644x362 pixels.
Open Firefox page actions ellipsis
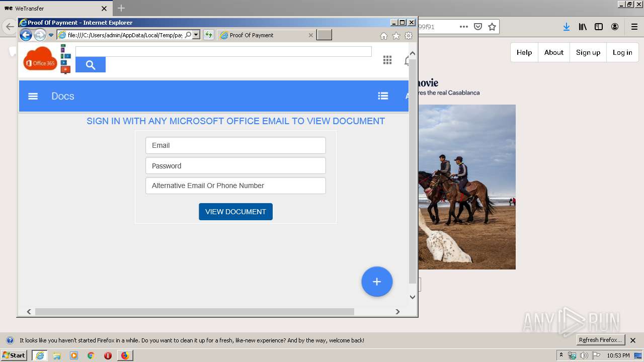coord(464,27)
